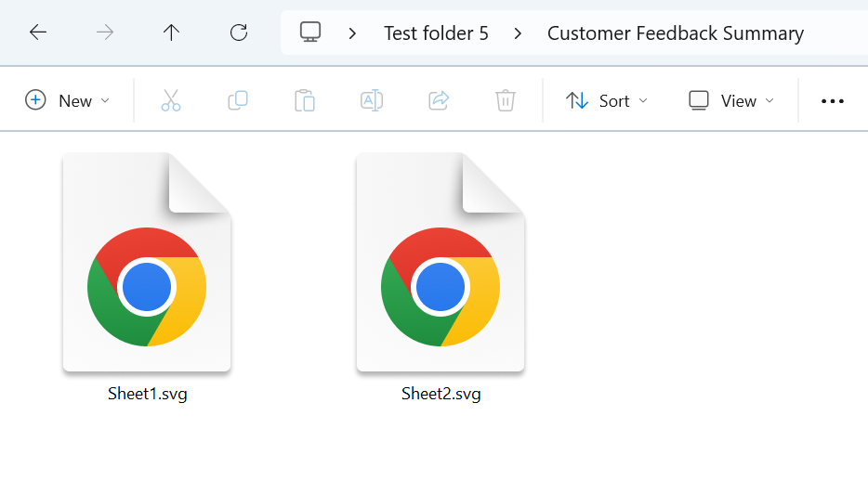This screenshot has height=481, width=868.
Task: Click the Delete trash can icon
Action: tap(506, 100)
